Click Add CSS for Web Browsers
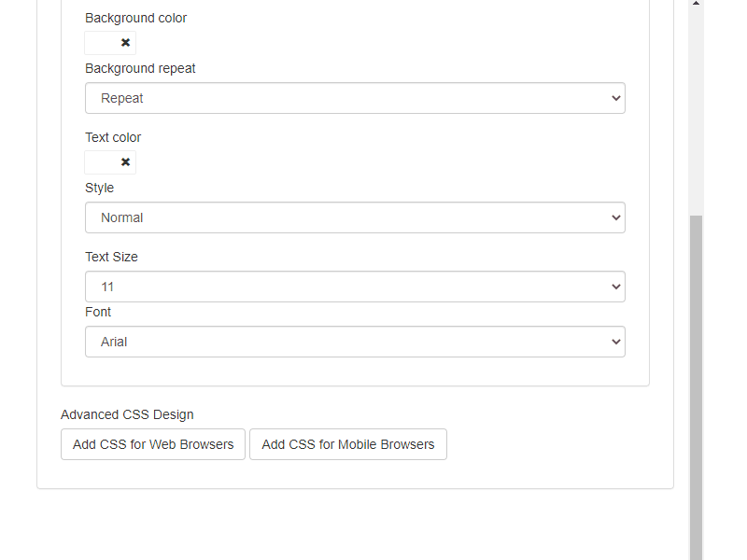Screen dimensions: 747x560 (x=153, y=444)
